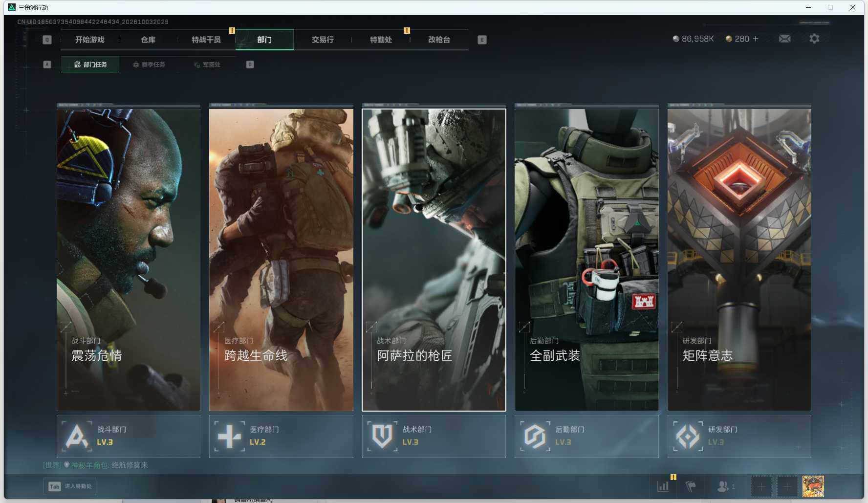Open the stats bar chart icon
Viewport: 868px width, 503px height.
[x=663, y=486]
